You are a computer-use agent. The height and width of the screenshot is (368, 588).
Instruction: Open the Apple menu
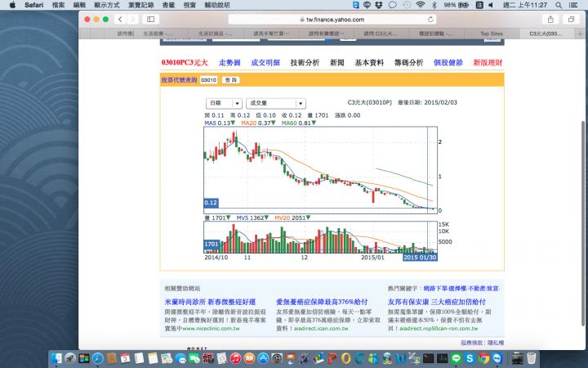point(12,5)
